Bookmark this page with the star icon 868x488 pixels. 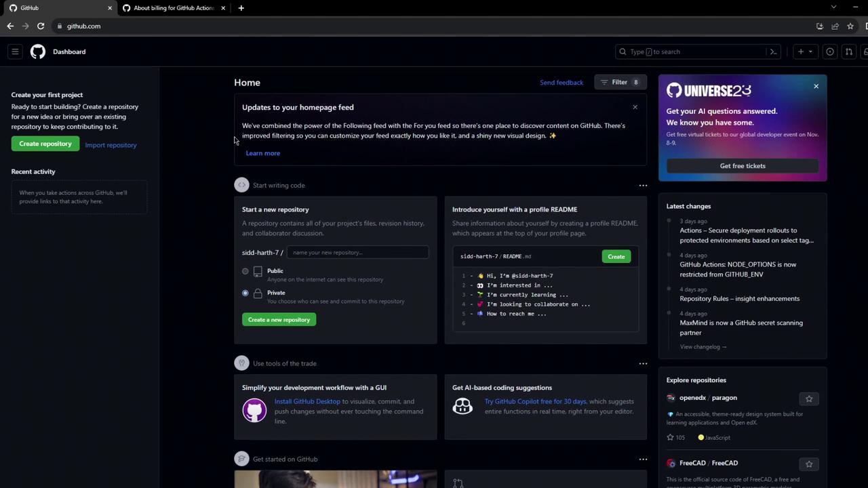click(850, 26)
